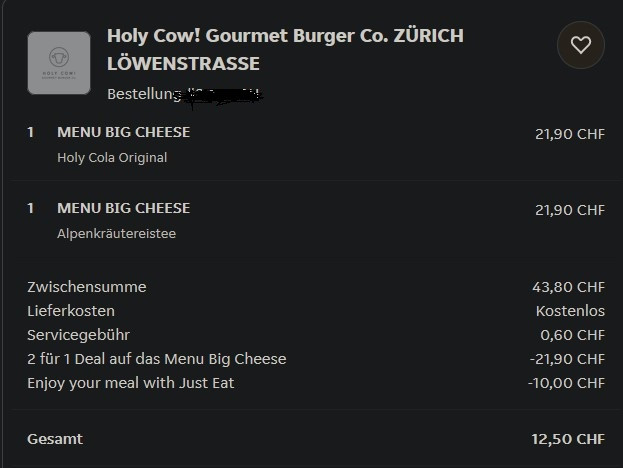Click the -10,00 CHF voucher amount
Screen dimensions: 623x468
pos(566,383)
